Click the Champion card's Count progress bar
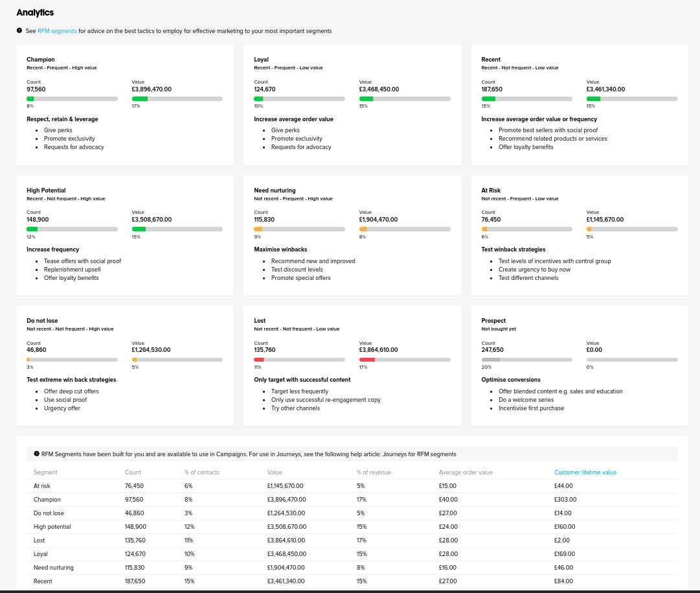 [72, 99]
